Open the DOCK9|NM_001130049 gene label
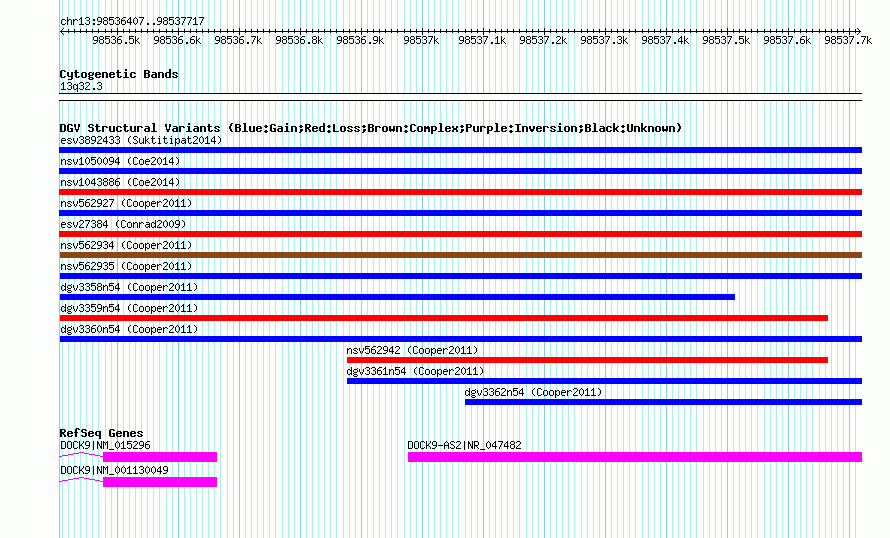890x538 pixels. (x=114, y=470)
